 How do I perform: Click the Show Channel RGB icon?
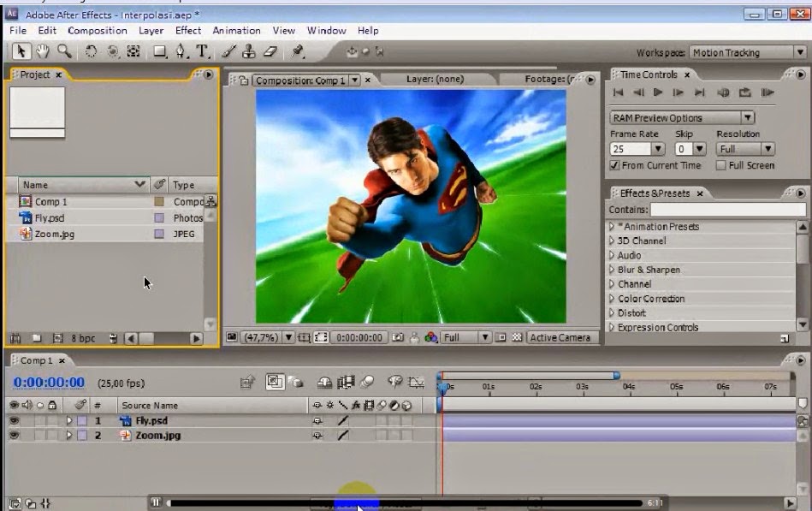(x=431, y=337)
